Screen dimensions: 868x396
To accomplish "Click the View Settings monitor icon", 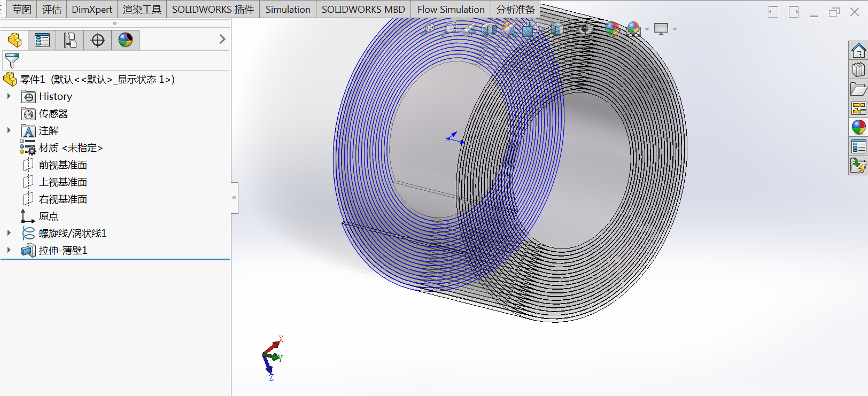I will pyautogui.click(x=661, y=29).
